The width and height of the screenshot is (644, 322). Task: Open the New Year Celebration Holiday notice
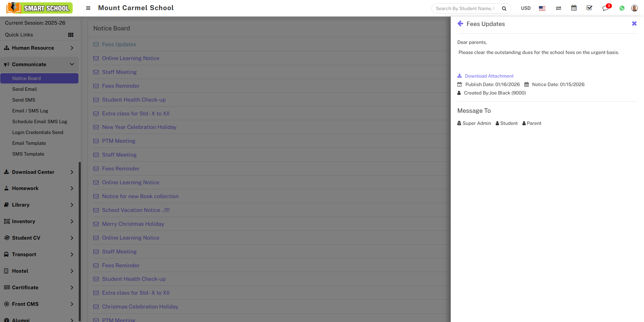[x=139, y=127]
